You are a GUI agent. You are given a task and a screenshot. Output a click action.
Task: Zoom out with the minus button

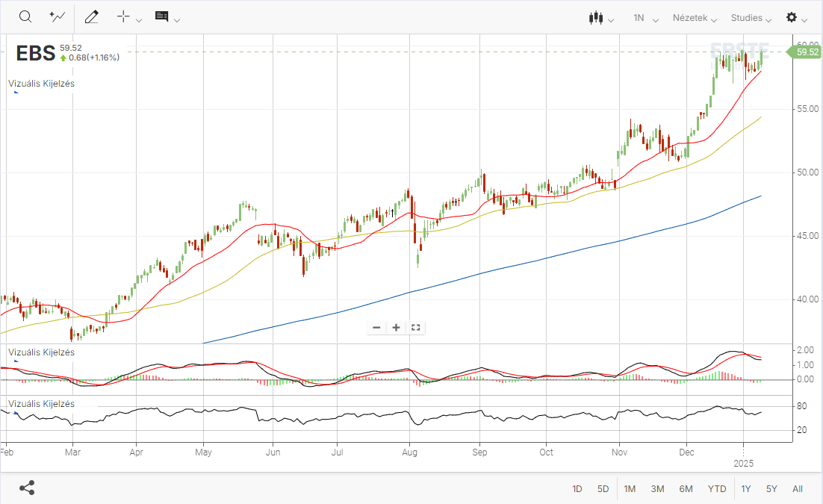point(376,328)
